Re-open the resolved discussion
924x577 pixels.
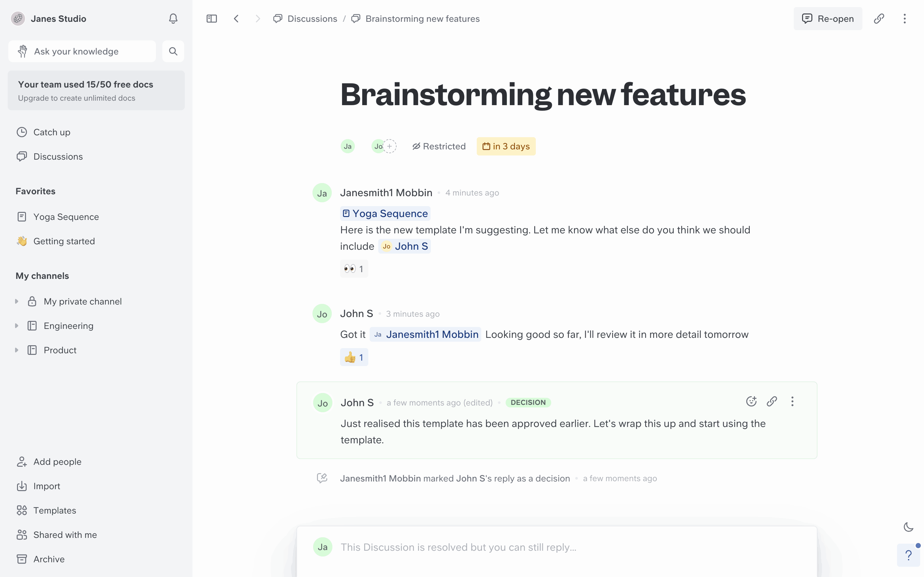(x=827, y=19)
